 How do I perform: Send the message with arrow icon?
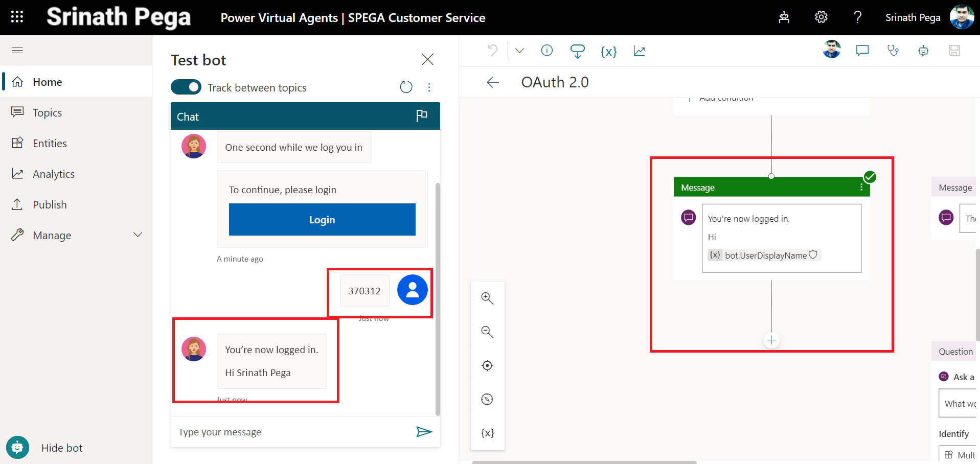tap(424, 432)
